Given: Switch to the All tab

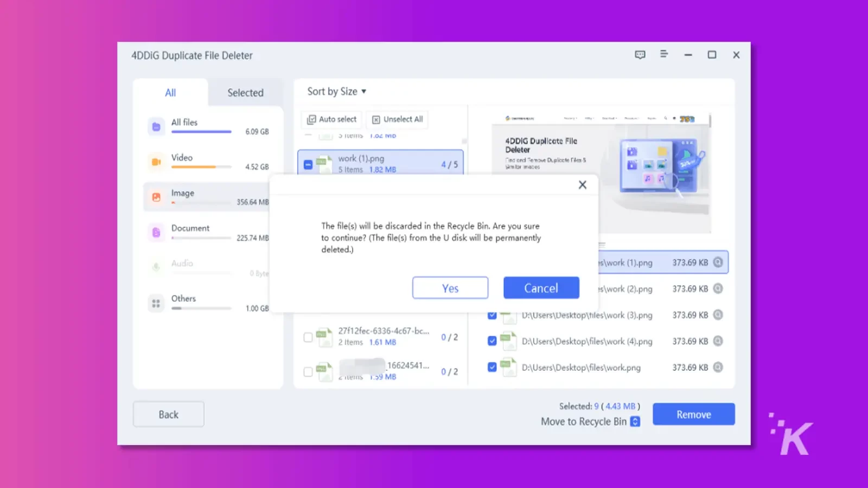Looking at the screenshot, I should point(170,93).
